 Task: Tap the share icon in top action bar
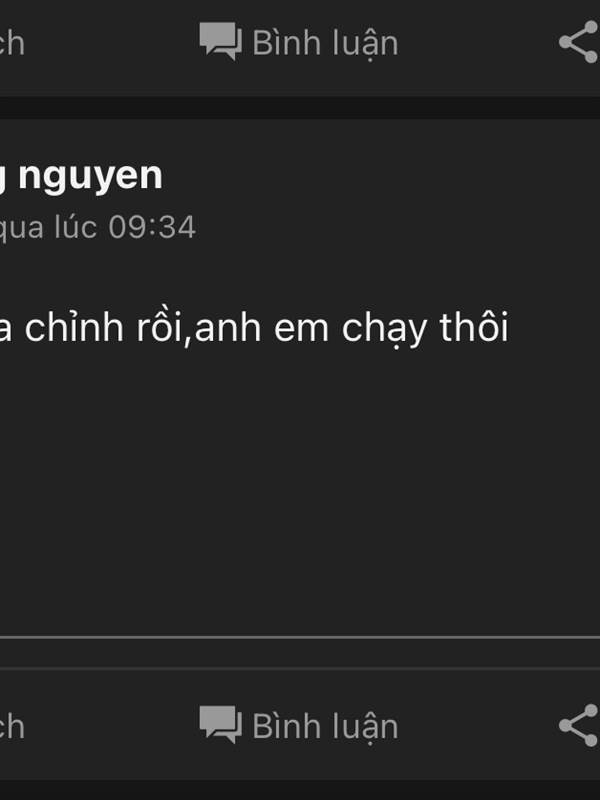(x=579, y=42)
